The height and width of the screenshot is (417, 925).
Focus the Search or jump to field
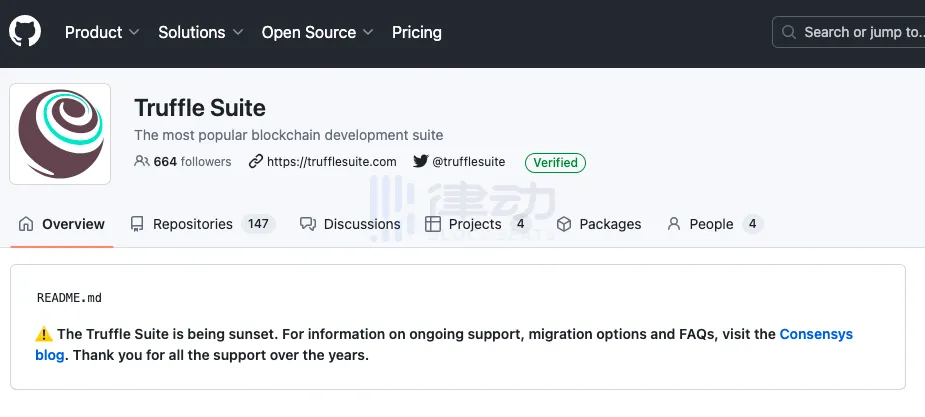pos(848,32)
